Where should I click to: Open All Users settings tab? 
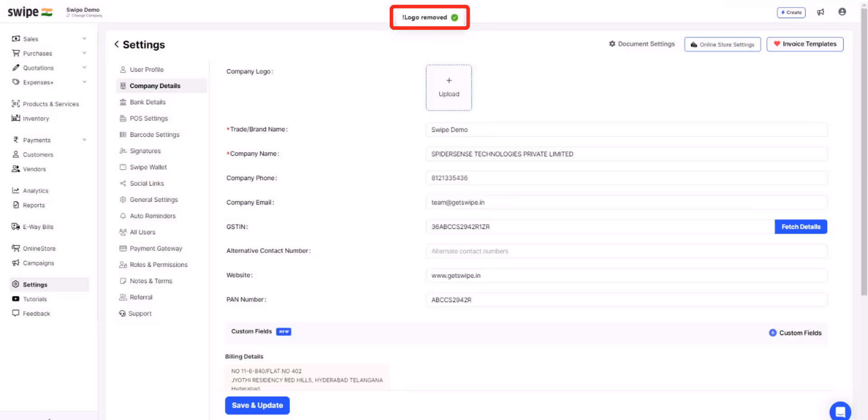coord(161,232)
